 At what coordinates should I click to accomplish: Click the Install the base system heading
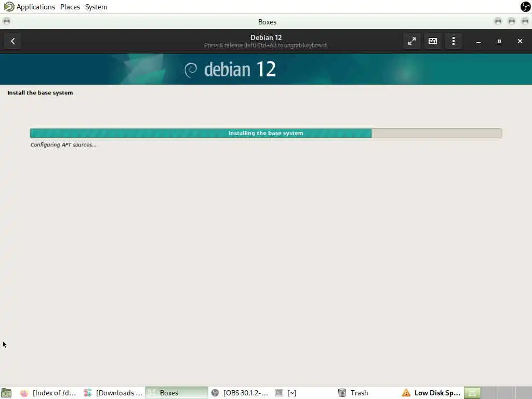(x=40, y=92)
